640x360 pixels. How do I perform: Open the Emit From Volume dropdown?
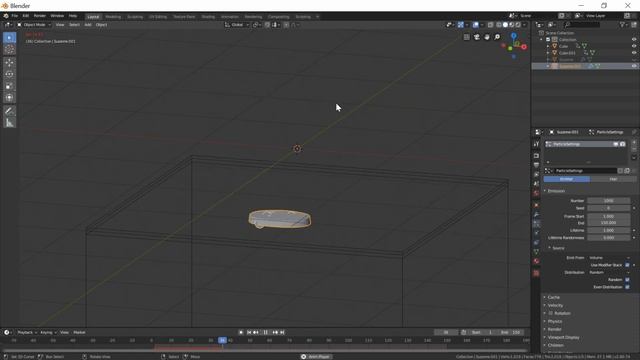[x=609, y=258]
